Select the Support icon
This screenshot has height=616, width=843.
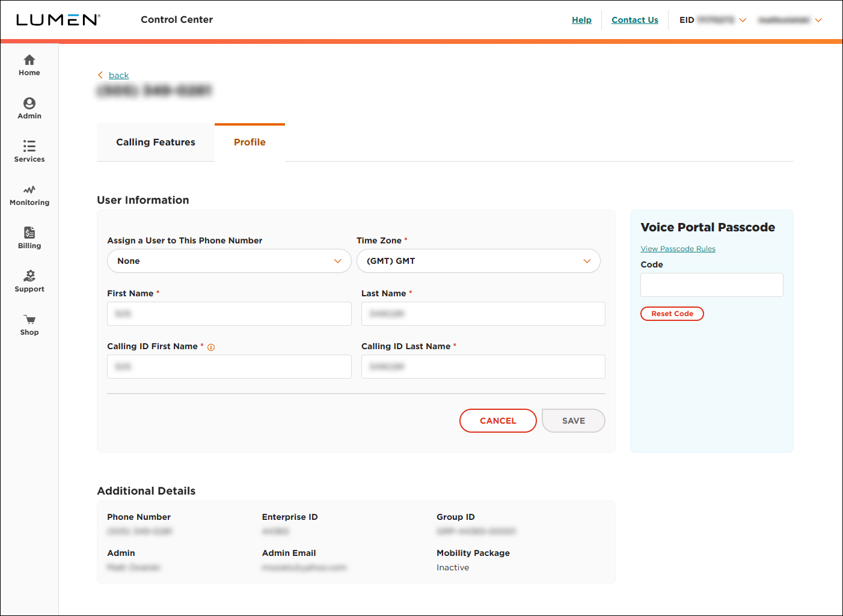pos(29,281)
